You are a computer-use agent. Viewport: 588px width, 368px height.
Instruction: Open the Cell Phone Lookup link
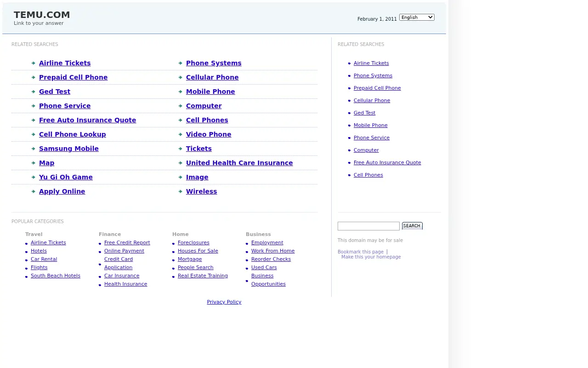[x=73, y=134]
